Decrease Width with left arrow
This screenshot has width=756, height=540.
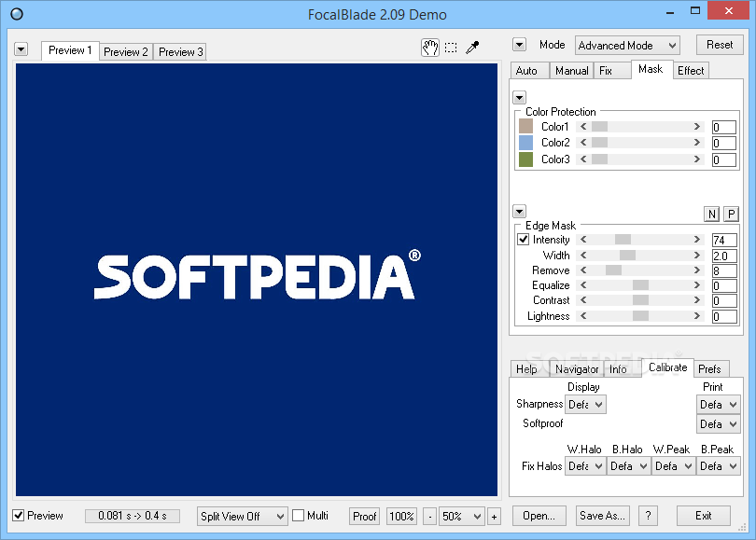point(583,256)
